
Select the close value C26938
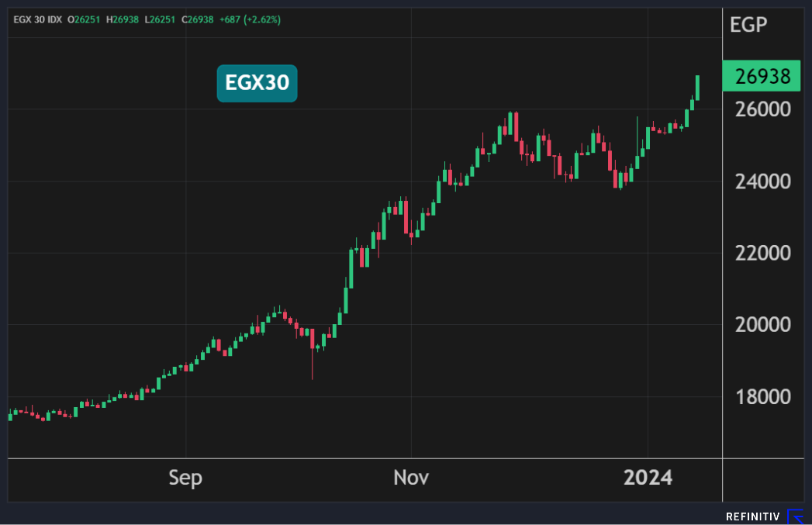pos(196,19)
